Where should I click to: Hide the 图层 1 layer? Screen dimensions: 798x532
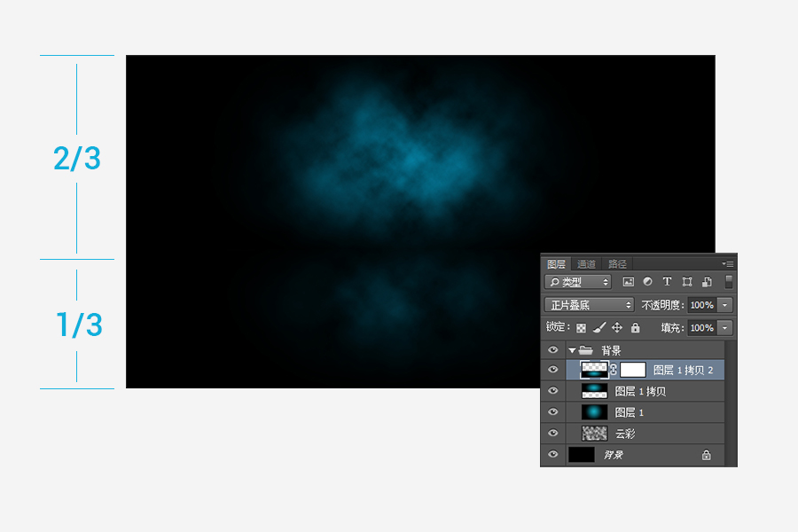553,412
